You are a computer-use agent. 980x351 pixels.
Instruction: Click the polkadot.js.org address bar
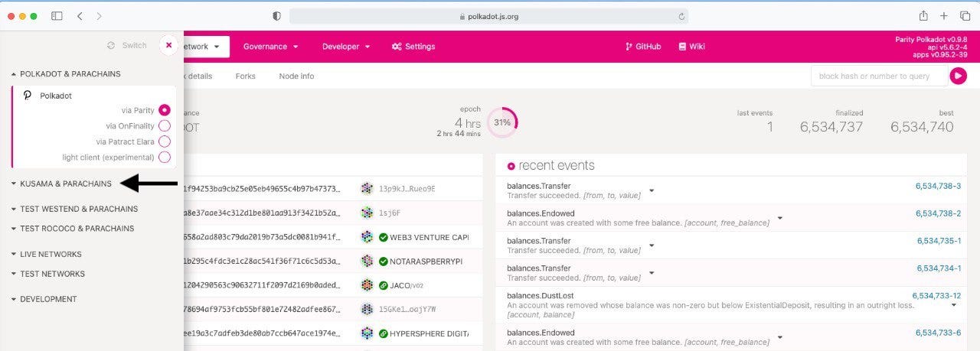(488, 16)
